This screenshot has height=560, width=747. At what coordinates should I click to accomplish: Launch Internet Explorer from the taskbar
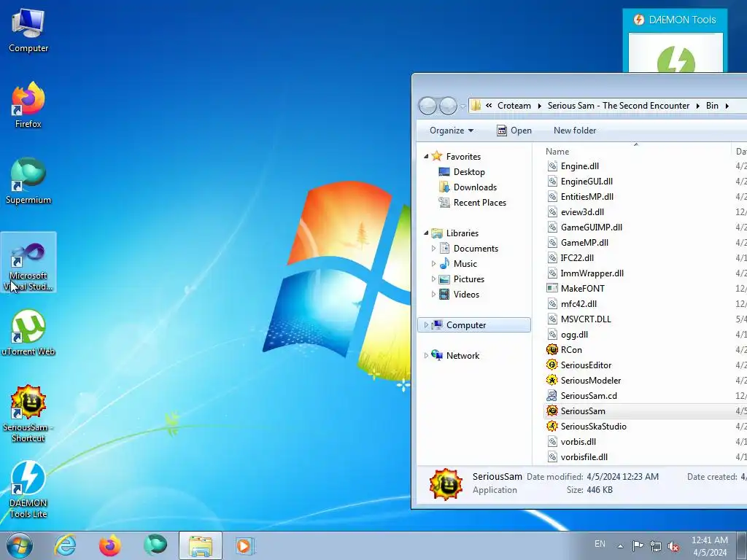click(65, 545)
